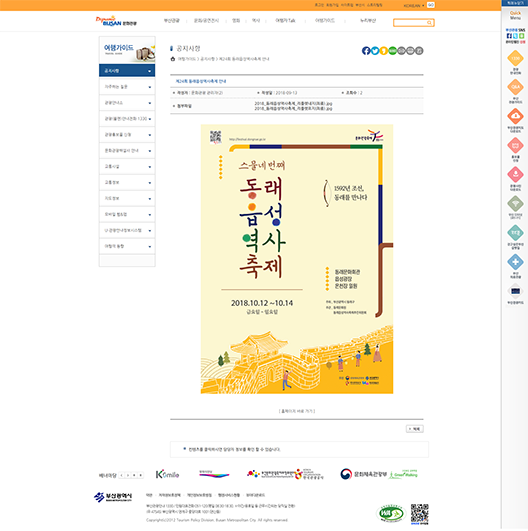
Task: Open the Komilo banner logo
Action: click(167, 474)
